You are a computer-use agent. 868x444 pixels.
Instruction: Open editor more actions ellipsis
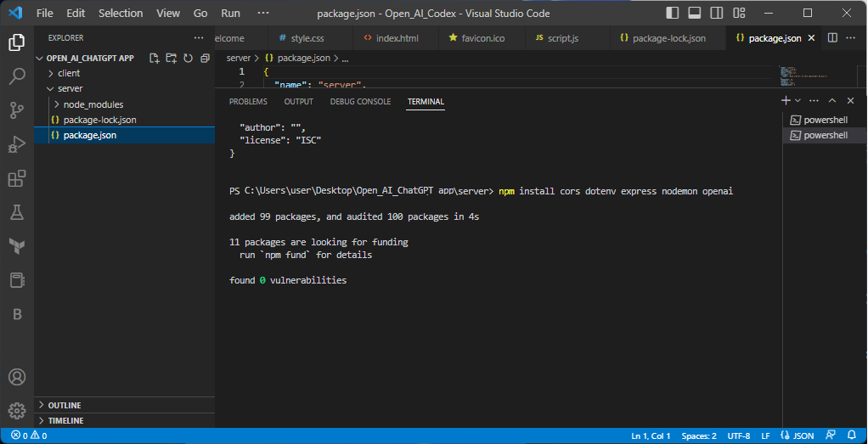851,37
